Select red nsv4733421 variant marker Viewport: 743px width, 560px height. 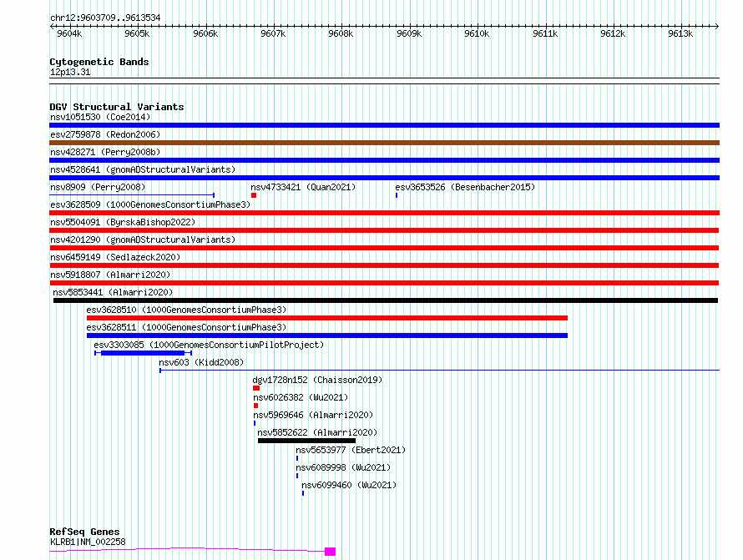[254, 195]
